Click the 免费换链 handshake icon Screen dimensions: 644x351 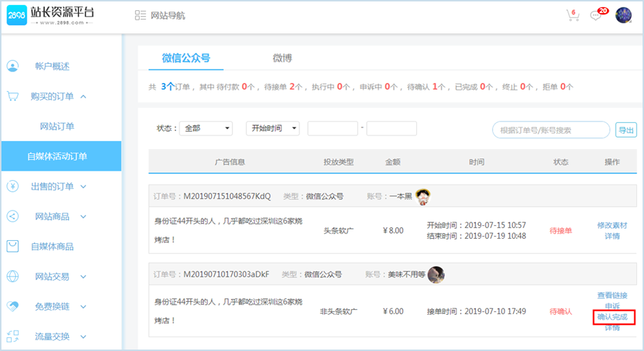click(x=13, y=306)
